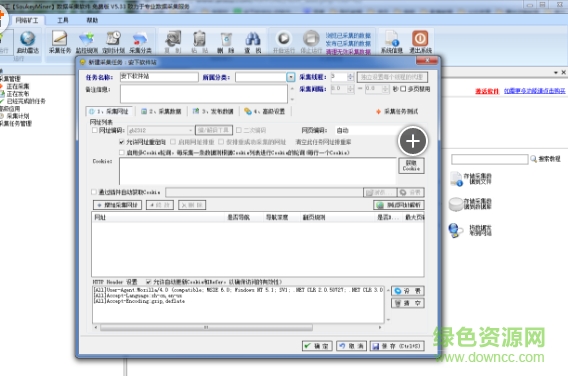Click the 开始运行 play icon
The height and width of the screenshot is (376, 568).
[x=284, y=38]
